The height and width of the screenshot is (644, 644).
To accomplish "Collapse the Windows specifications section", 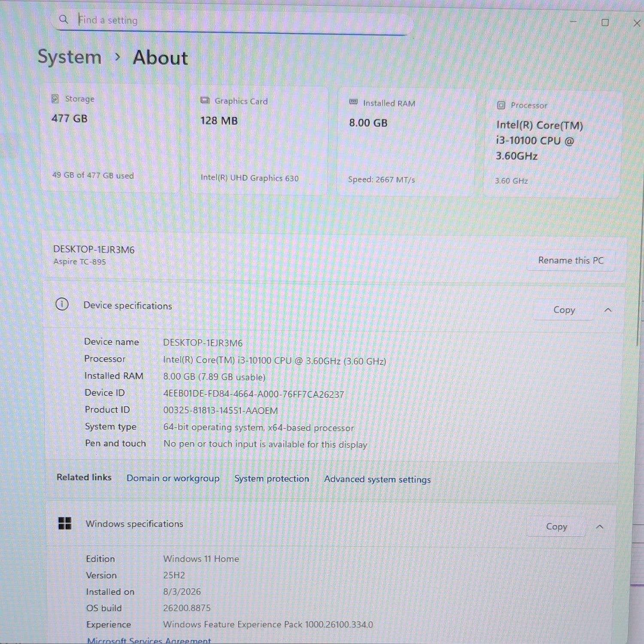I will pyautogui.click(x=600, y=527).
